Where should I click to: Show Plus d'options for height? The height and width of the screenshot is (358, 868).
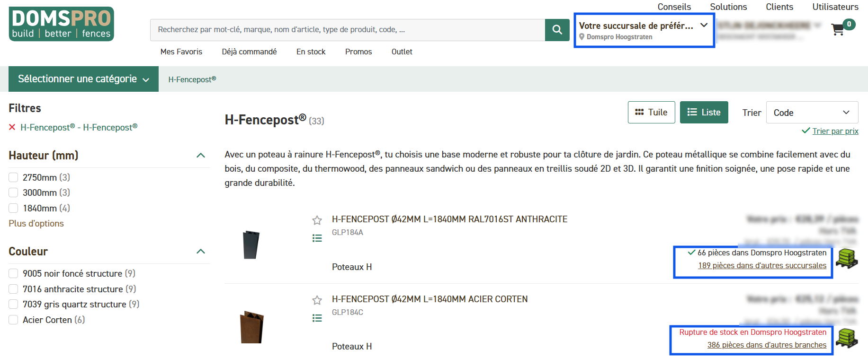tap(36, 223)
